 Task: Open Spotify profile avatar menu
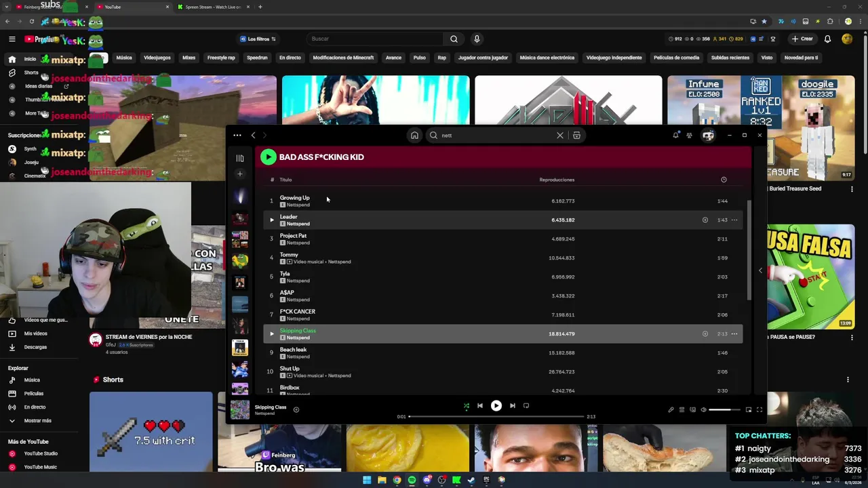coord(708,135)
